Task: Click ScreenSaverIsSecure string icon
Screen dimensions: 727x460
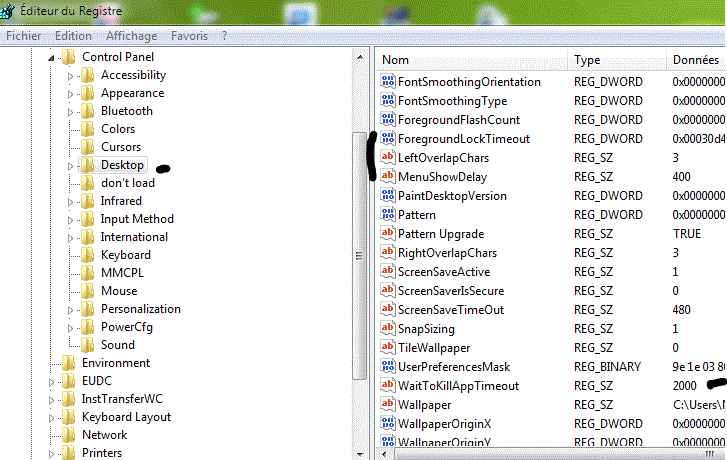Action: 388,291
